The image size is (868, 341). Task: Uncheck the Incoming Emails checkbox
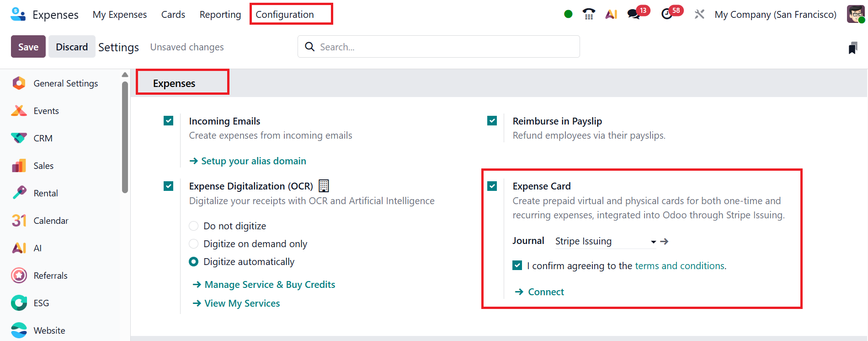tap(169, 121)
